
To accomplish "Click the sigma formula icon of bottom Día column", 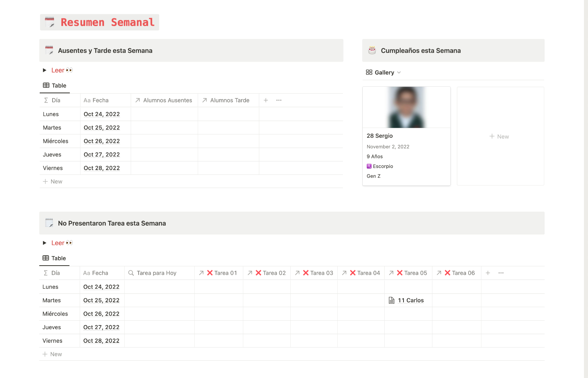I will [46, 273].
